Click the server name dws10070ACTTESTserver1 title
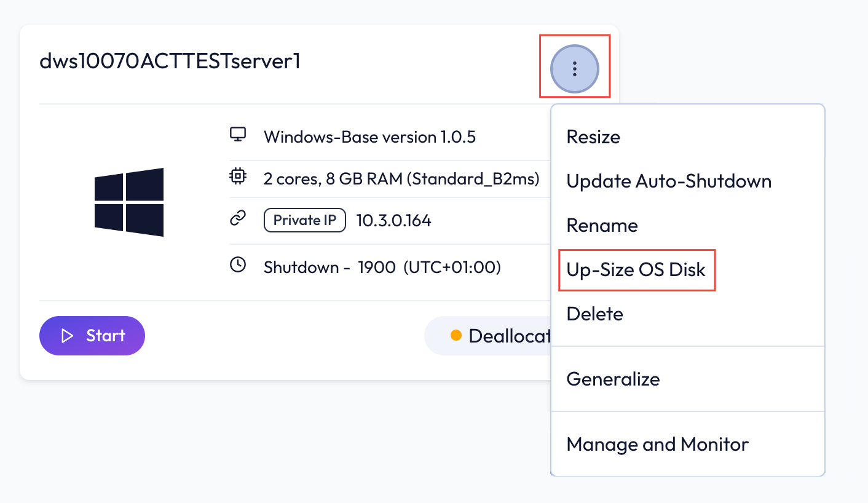 [x=170, y=61]
